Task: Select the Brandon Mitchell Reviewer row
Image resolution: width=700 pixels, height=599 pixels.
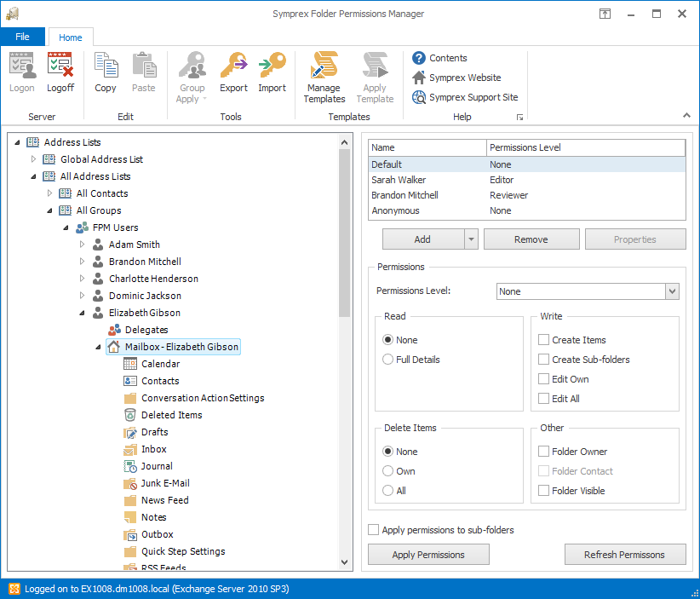Action: (x=527, y=195)
